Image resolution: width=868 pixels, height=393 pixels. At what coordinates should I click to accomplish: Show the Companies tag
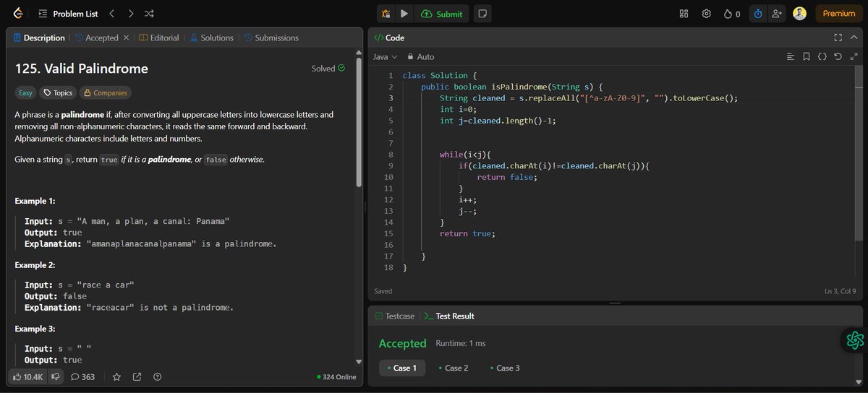[x=105, y=92]
